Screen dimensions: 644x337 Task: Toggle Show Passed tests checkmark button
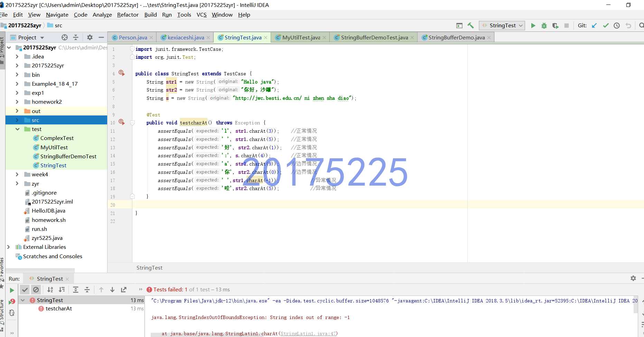25,290
